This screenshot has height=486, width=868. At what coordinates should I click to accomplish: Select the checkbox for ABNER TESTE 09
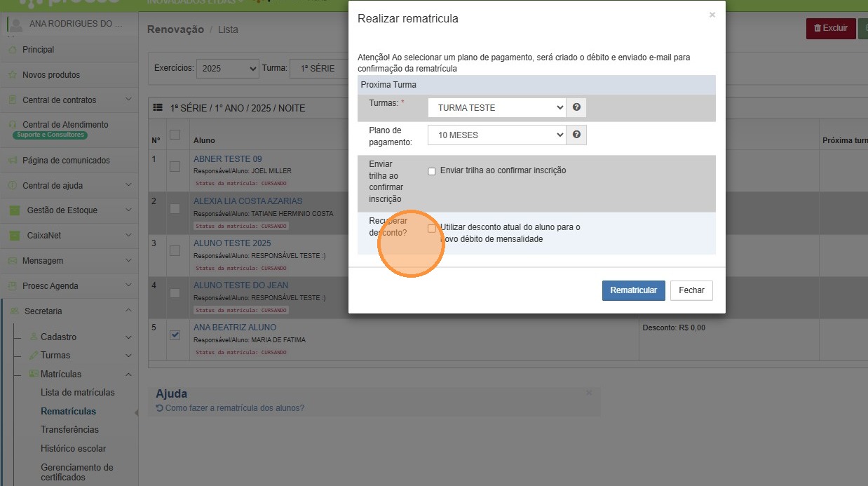175,167
